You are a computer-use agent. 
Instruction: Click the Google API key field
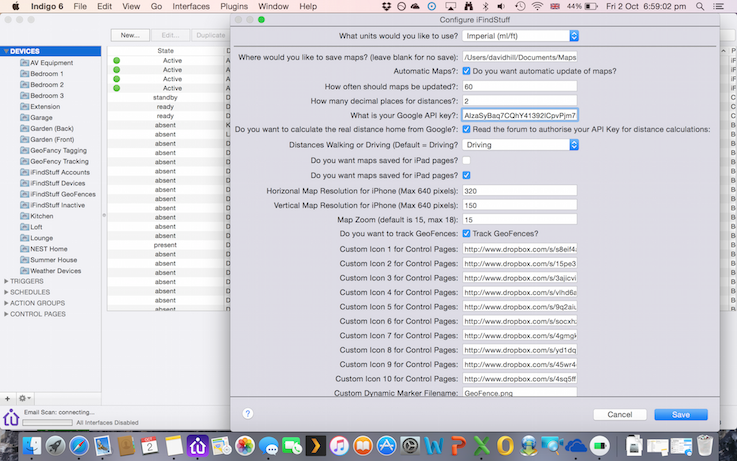pos(519,115)
